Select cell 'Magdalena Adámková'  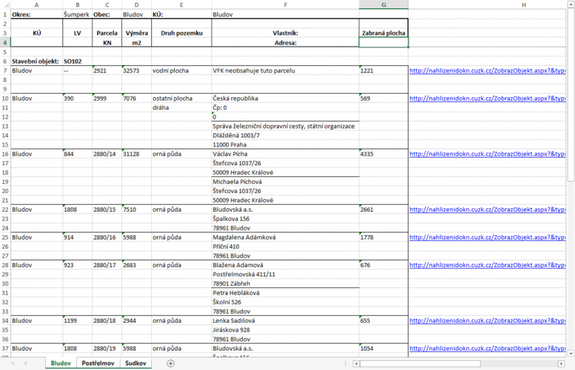click(x=285, y=237)
